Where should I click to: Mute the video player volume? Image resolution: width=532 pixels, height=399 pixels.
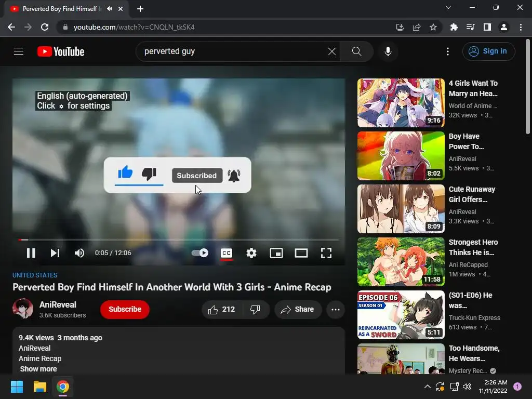[79, 253]
